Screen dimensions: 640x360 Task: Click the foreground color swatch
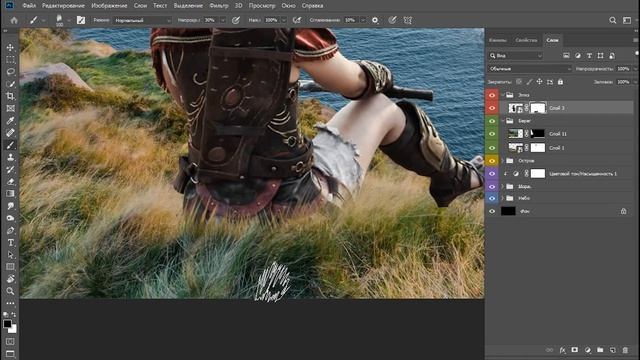click(x=7, y=324)
